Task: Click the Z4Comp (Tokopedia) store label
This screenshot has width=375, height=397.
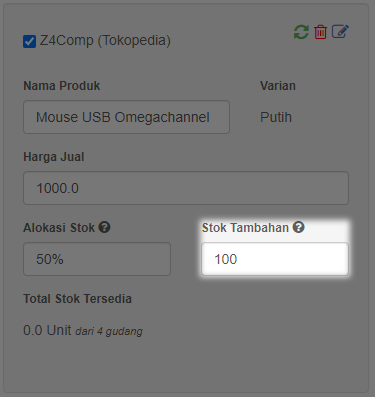Action: [x=105, y=41]
